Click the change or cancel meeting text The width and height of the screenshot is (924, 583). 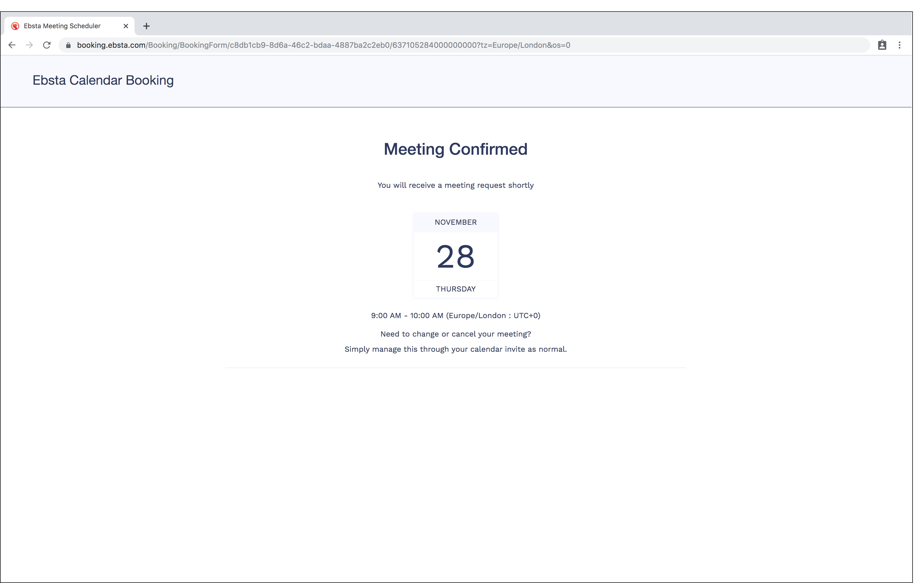tap(455, 334)
